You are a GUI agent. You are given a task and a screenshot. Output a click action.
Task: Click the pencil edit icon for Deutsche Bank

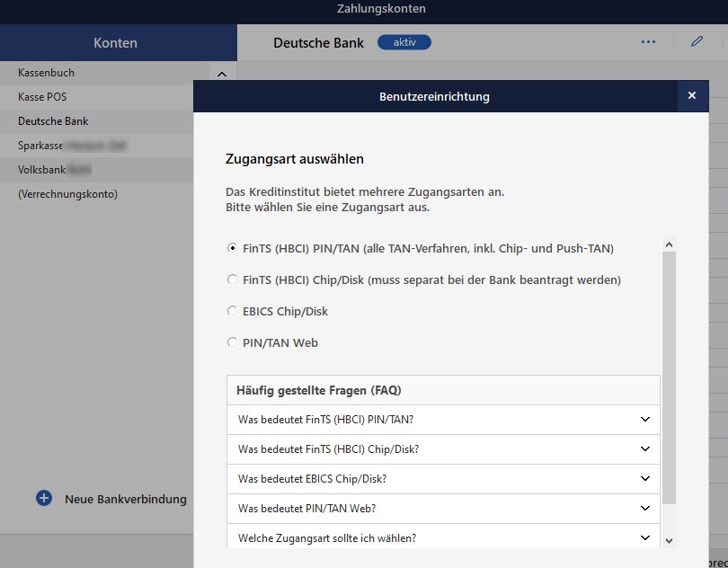coord(697,42)
